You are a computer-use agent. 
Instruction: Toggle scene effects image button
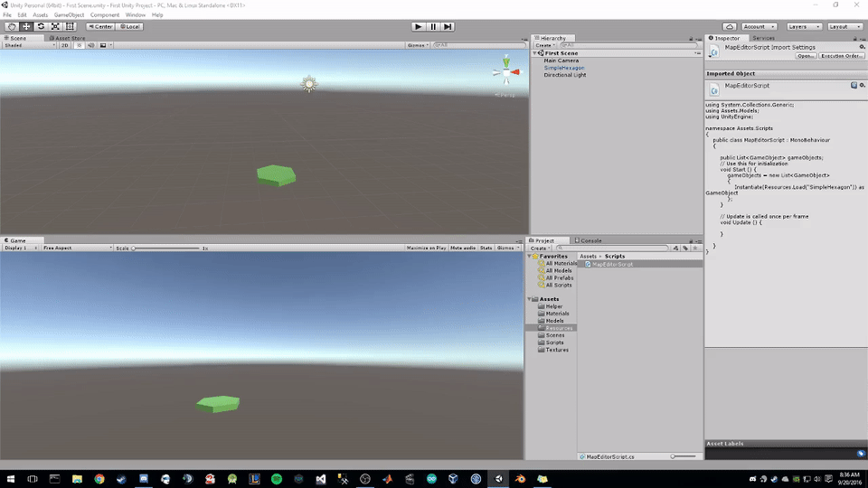click(103, 45)
